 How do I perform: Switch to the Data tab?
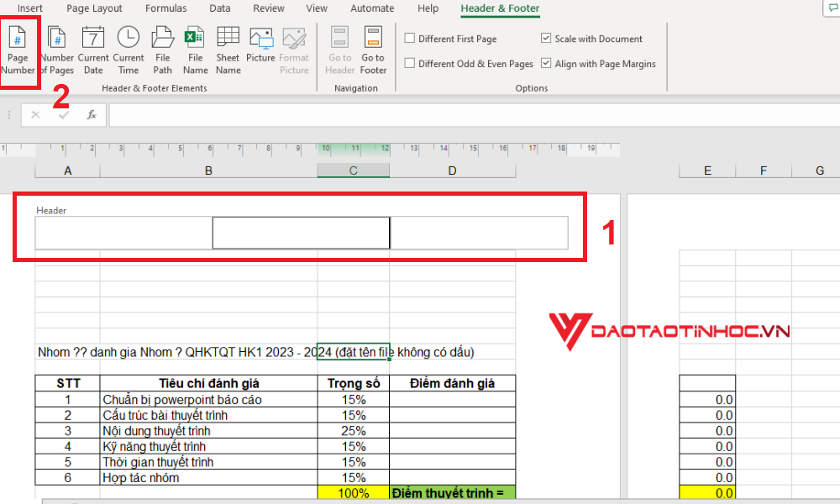[x=219, y=8]
